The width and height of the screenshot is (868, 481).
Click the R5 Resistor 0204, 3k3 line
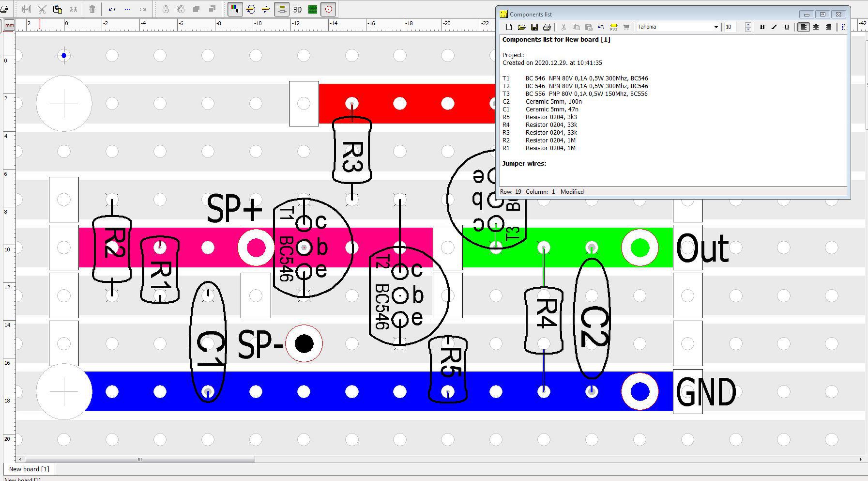click(540, 117)
